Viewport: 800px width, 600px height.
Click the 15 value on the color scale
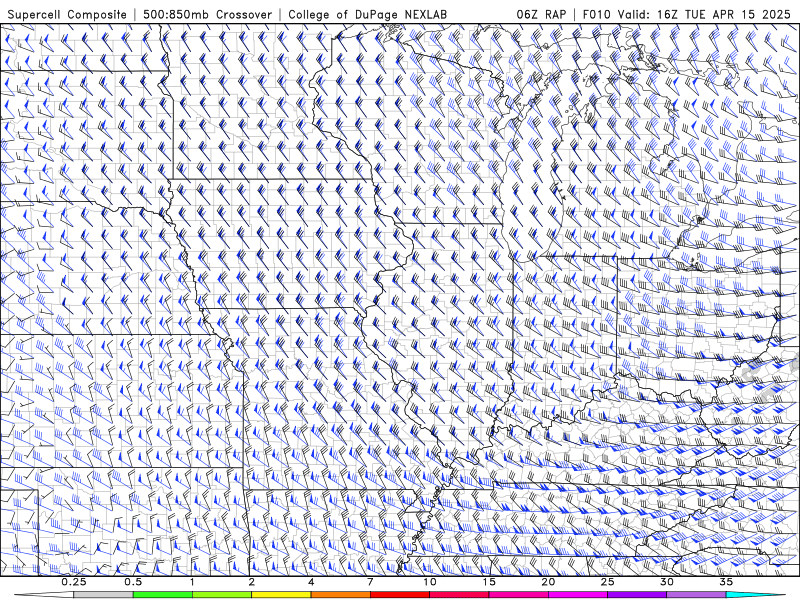point(489,582)
